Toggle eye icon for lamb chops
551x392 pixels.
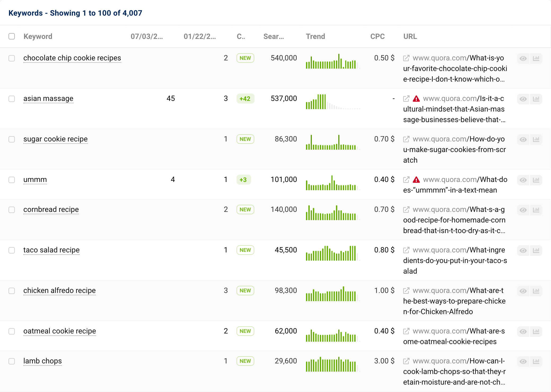click(523, 361)
